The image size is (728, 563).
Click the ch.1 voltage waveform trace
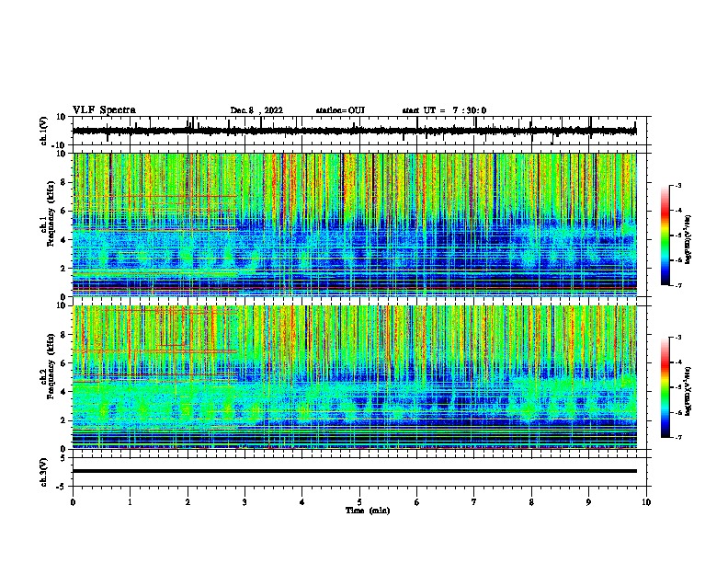coord(354,131)
